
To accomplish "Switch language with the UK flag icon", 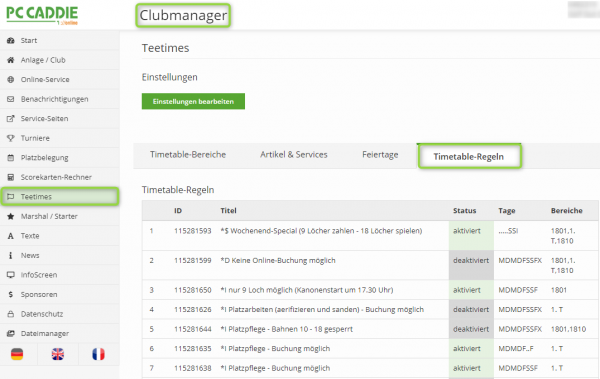I will click(x=58, y=354).
